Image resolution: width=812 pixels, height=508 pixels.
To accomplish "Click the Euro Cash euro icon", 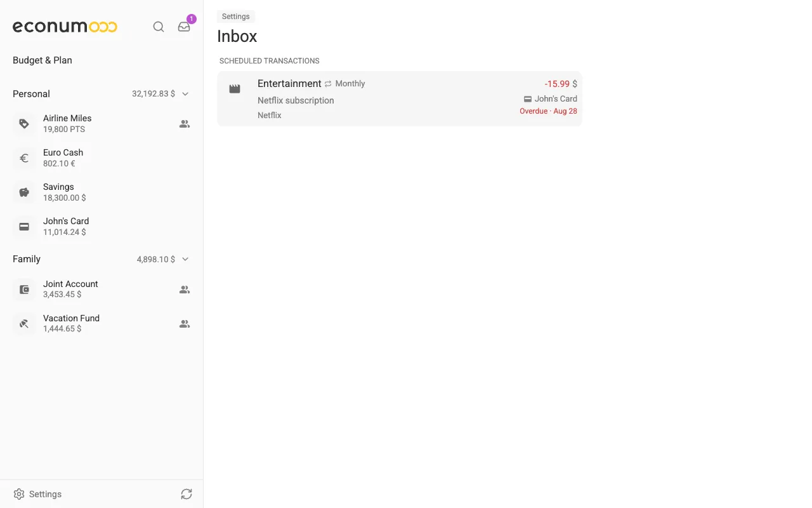I will click(x=24, y=158).
